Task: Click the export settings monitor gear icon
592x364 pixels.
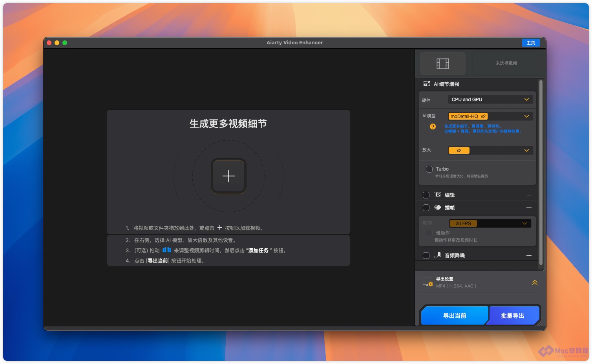Action: coord(428,282)
